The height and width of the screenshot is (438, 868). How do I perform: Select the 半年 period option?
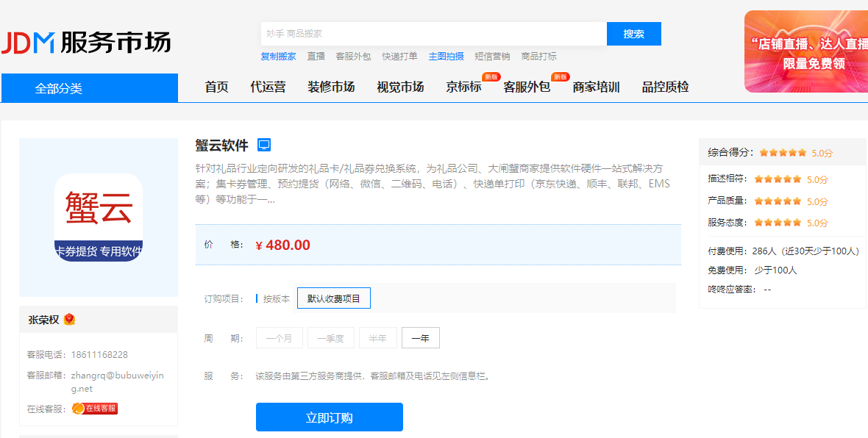coord(378,338)
